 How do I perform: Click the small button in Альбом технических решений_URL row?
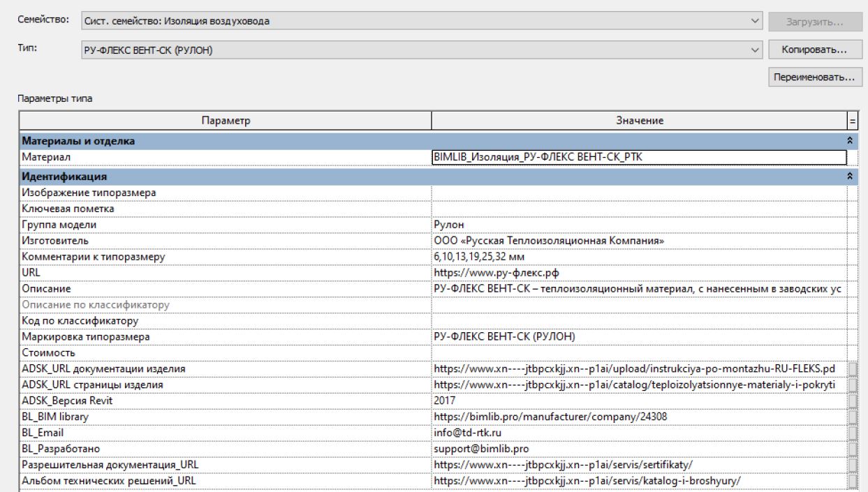tap(851, 482)
